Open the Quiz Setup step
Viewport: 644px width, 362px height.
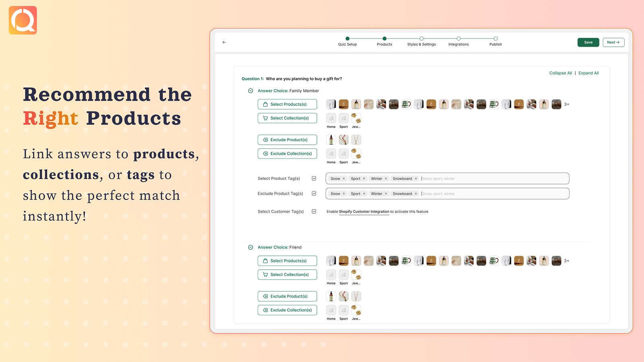point(347,41)
